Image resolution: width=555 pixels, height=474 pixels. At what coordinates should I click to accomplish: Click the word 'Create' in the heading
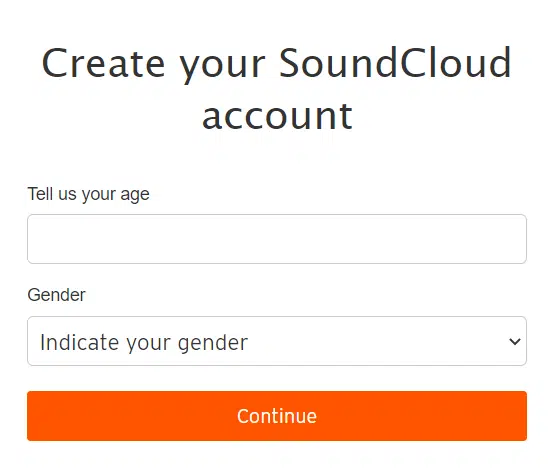tap(103, 64)
